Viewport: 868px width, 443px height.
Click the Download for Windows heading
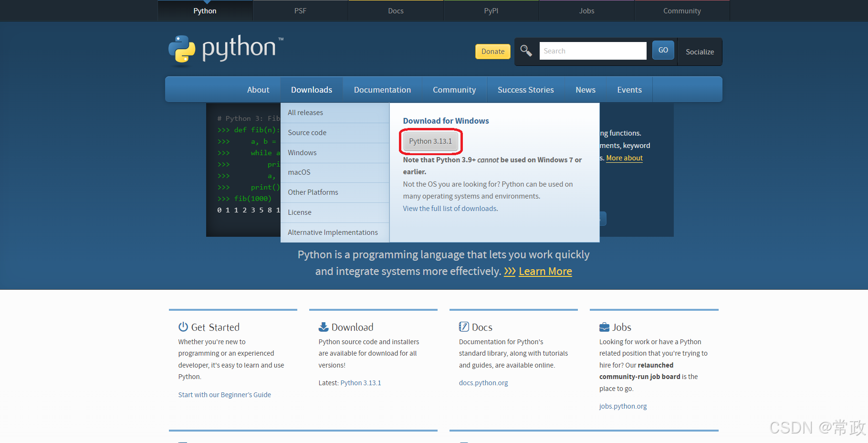(x=446, y=121)
